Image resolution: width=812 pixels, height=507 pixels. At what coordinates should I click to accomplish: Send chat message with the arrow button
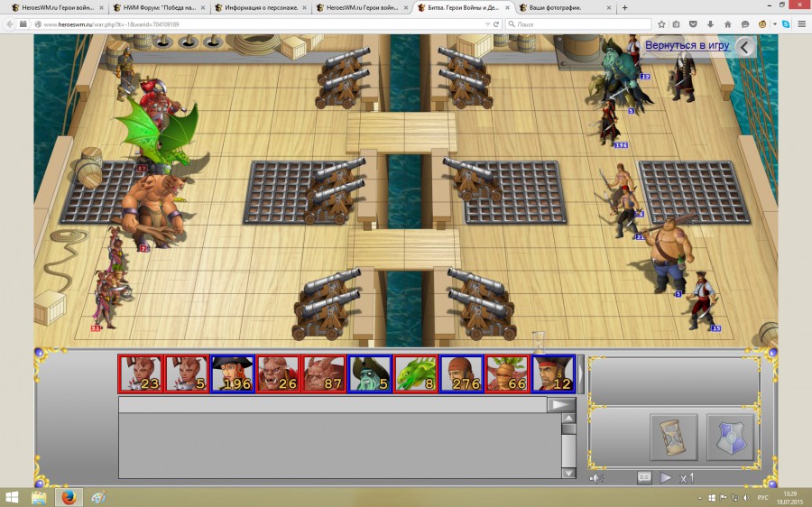pos(561,404)
